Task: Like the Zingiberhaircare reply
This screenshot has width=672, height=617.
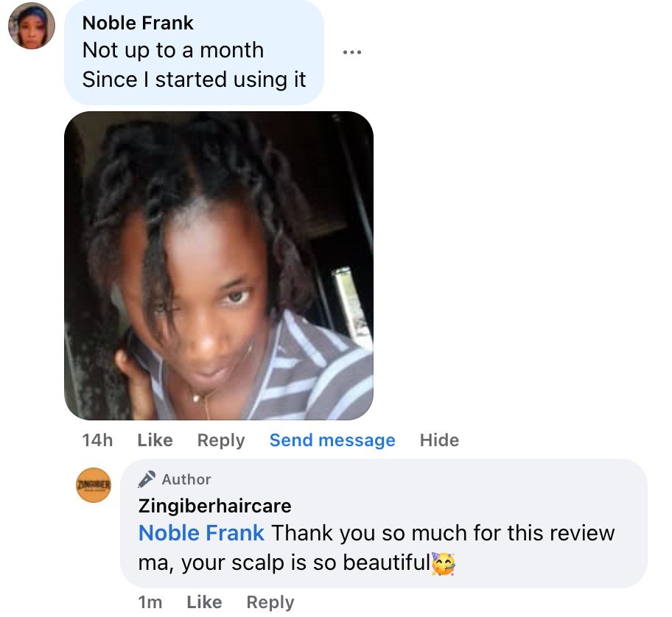Action: click(204, 602)
